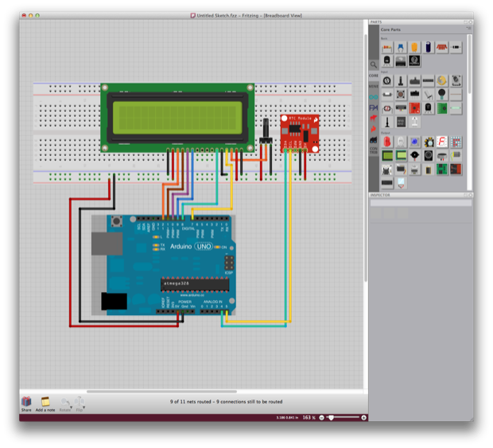The height and width of the screenshot is (448, 493).
Task: Select the pushbutton part in Input section
Action: click(401, 95)
